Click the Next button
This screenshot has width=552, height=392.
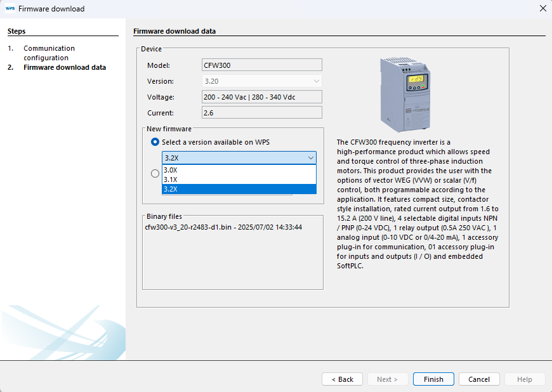[388, 379]
